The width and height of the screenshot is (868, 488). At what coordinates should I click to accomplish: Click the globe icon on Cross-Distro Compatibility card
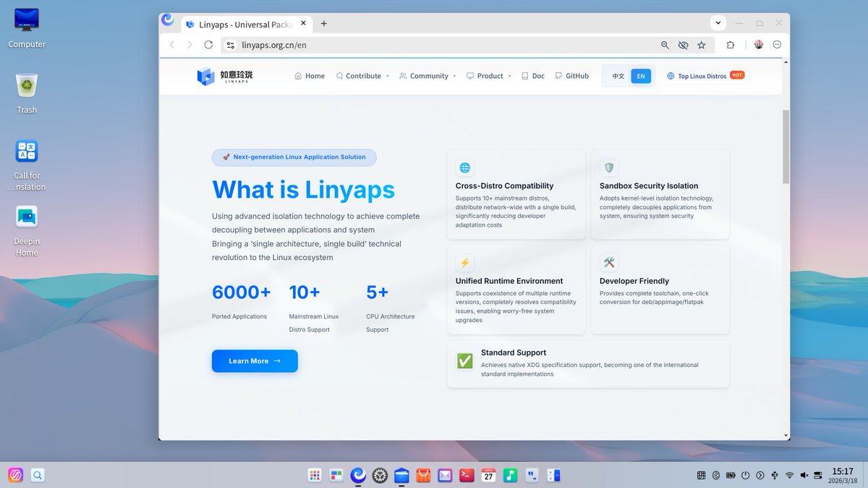(x=464, y=168)
